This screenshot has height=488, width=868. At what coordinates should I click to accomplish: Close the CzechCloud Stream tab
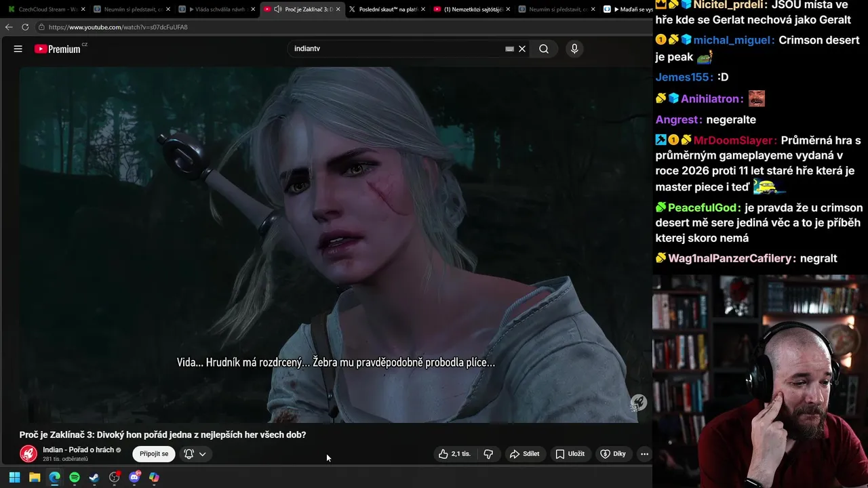coord(83,9)
